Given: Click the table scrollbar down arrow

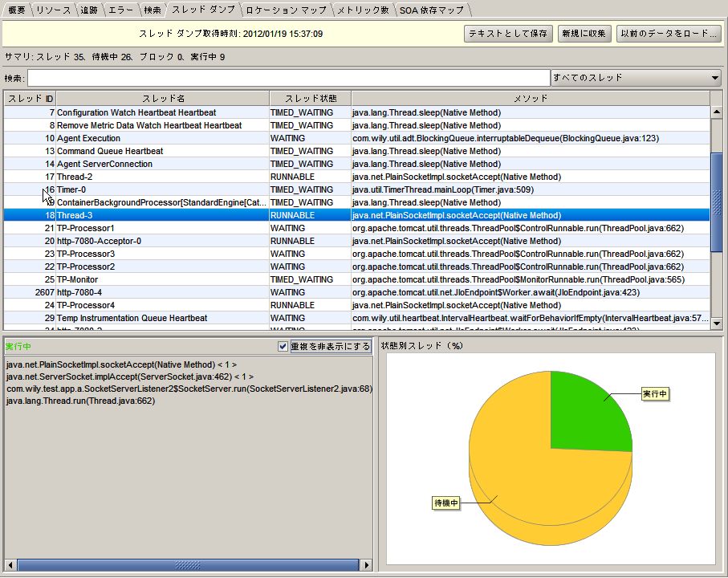Looking at the screenshot, I should 717,323.
